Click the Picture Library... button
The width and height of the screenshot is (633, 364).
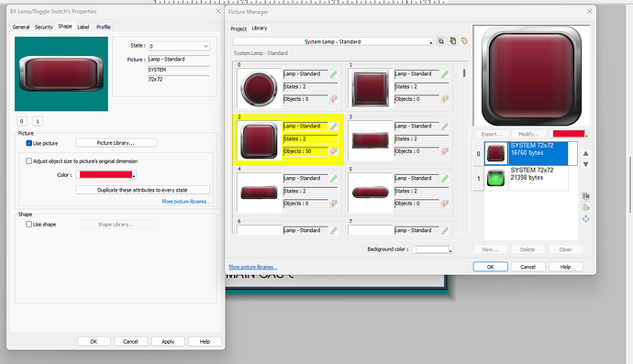pos(116,143)
